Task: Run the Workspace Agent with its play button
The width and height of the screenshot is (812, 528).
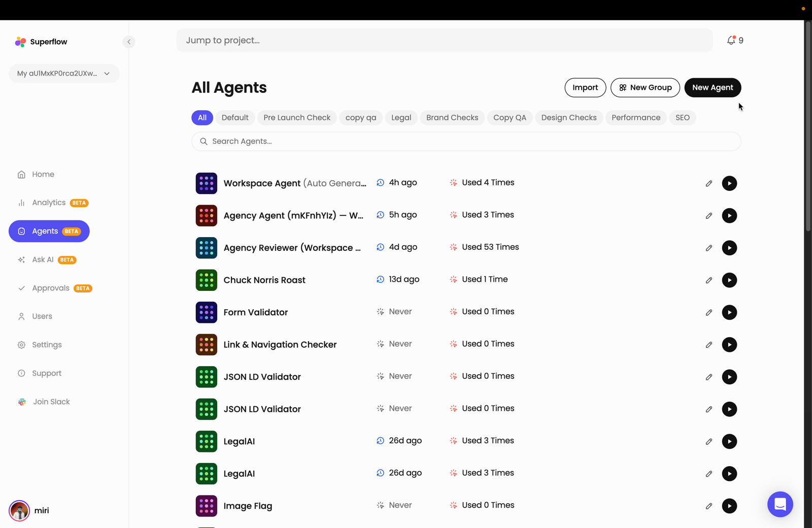Action: click(x=729, y=183)
